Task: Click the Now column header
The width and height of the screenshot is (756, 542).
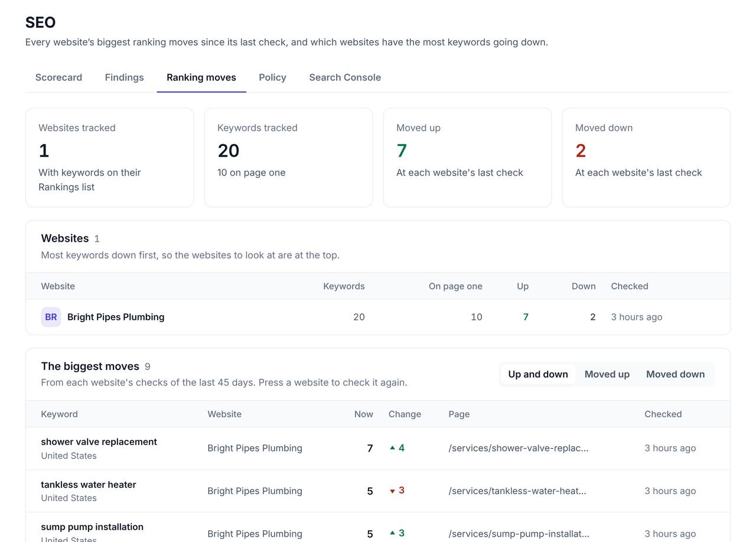Action: (364, 414)
